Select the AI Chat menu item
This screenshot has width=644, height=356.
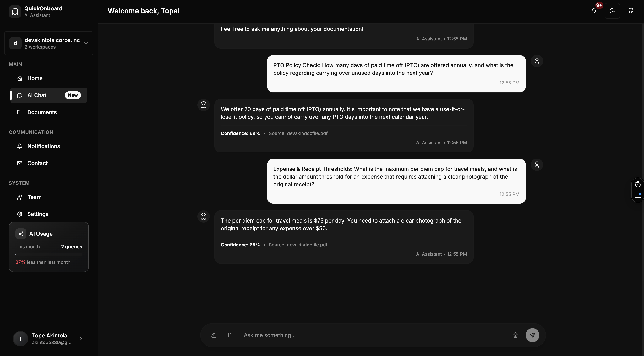point(37,95)
